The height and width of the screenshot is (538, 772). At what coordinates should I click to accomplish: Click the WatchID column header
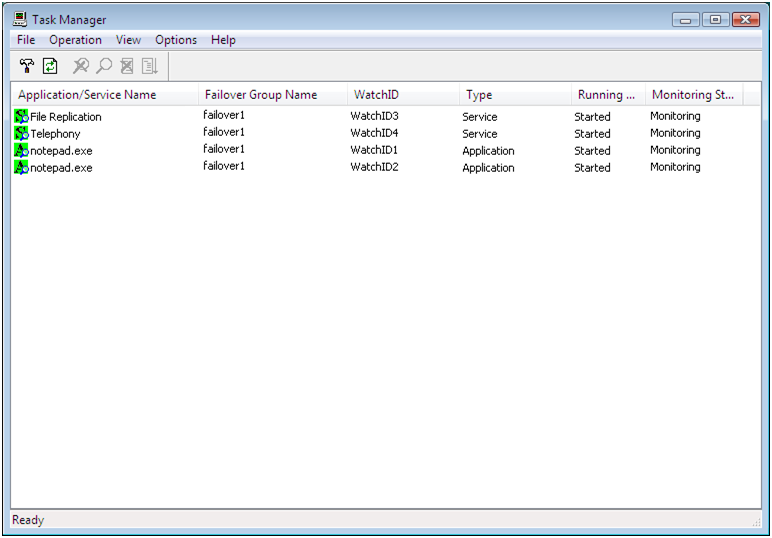pyautogui.click(x=376, y=95)
